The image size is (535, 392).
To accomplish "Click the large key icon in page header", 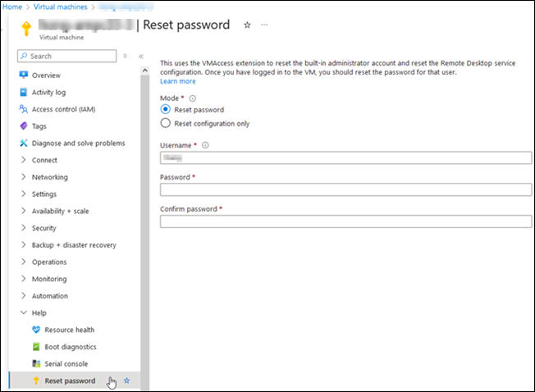I will coord(26,29).
